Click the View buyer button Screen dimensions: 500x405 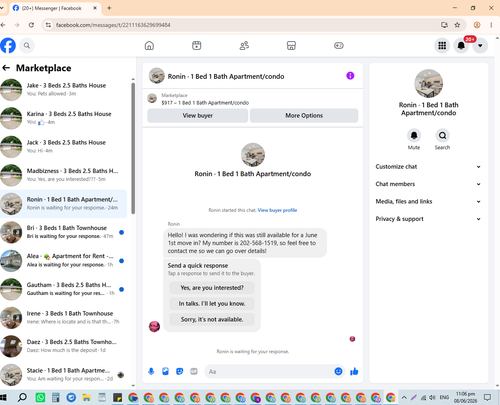tap(197, 116)
